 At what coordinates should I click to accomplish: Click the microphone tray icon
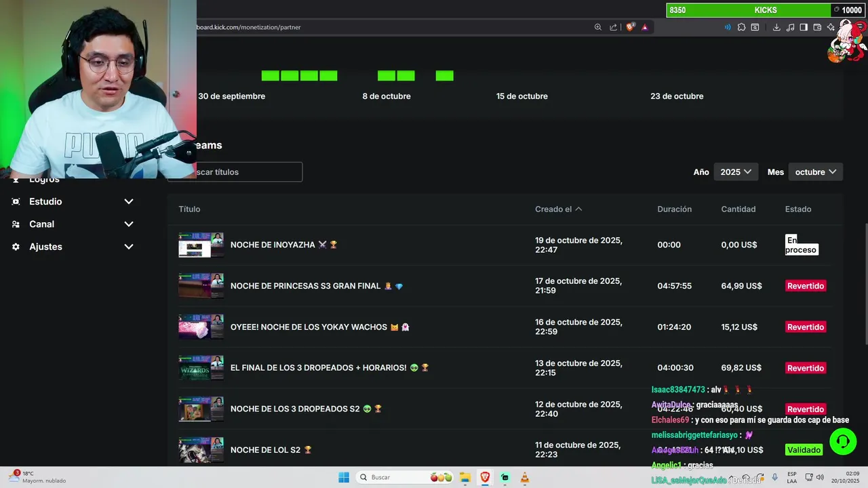[774, 478]
